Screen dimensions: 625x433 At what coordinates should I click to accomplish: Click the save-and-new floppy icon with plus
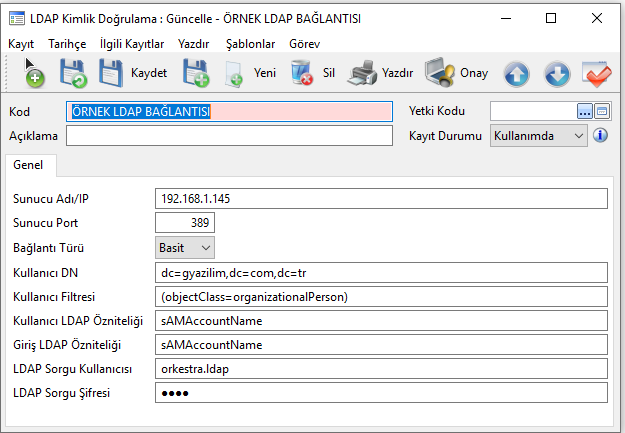tap(195, 73)
